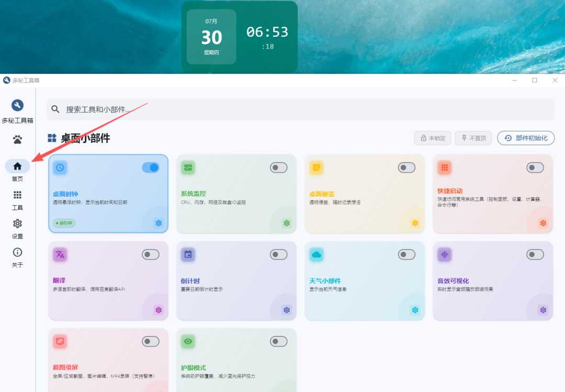Click the 天气小部件 cloud icon

(317, 254)
